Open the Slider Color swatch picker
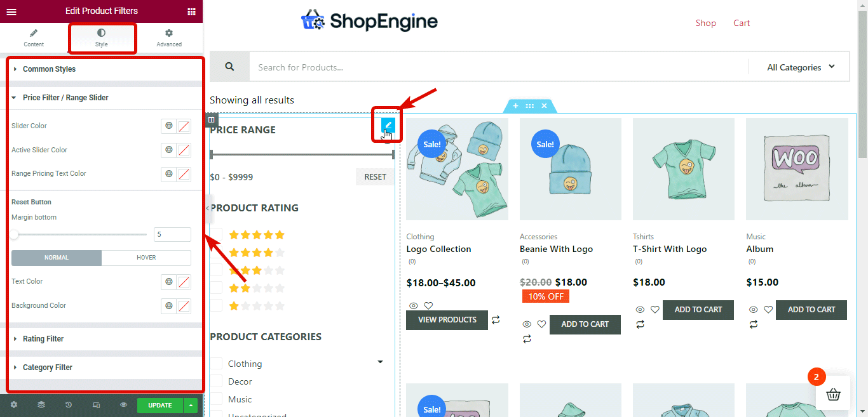 click(184, 126)
